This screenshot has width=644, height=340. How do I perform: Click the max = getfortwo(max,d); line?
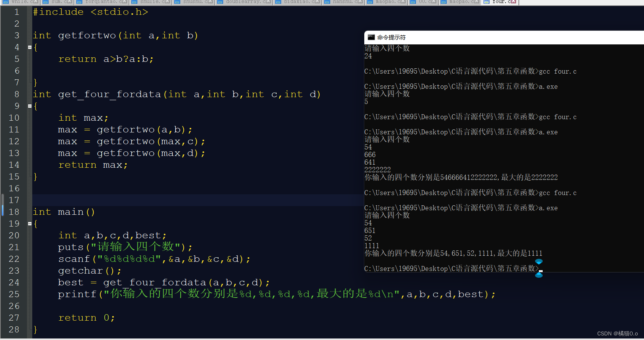[x=132, y=153]
